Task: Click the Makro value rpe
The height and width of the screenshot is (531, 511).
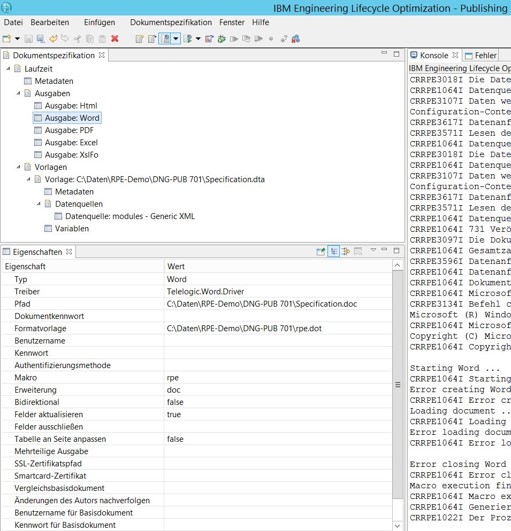Action: (x=278, y=378)
